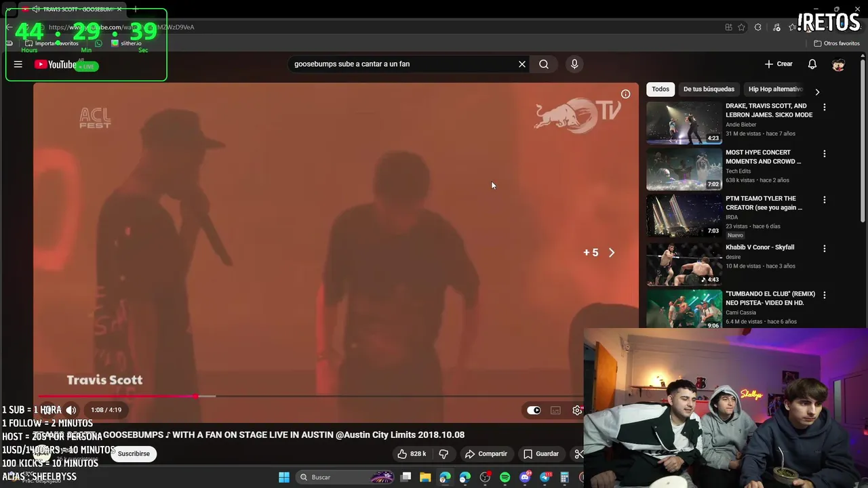The image size is (868, 488).
Task: Toggle subtitles on the player
Action: 555,410
